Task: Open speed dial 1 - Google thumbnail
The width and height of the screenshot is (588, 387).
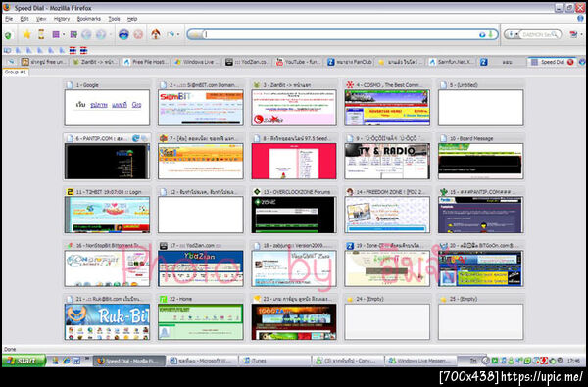Action: (x=107, y=108)
